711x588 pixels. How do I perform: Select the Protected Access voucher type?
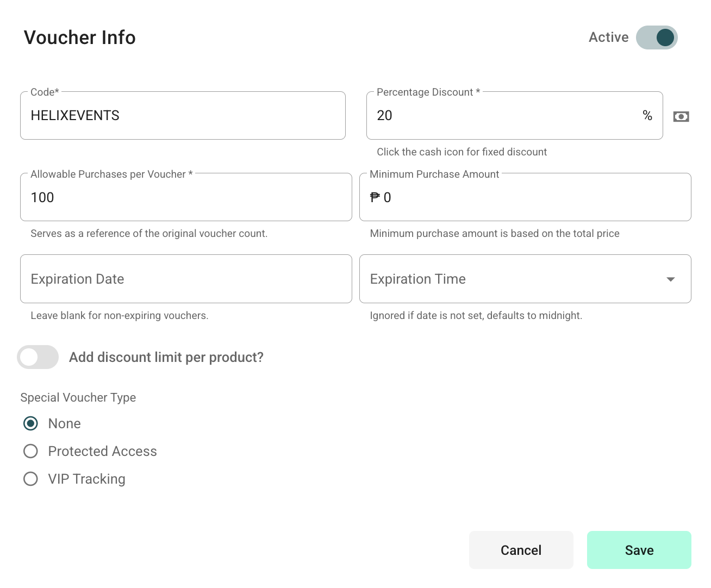[x=30, y=451]
